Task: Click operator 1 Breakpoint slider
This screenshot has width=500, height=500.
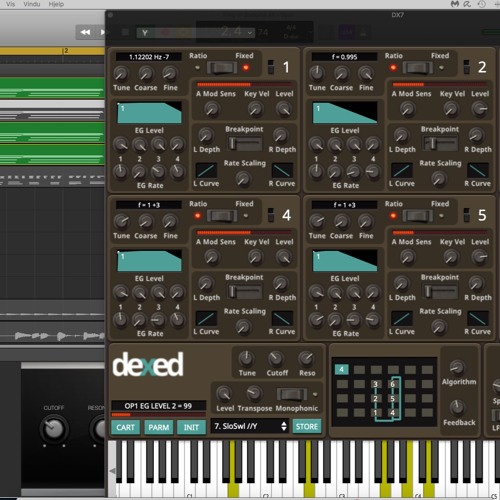Action: coord(244,144)
